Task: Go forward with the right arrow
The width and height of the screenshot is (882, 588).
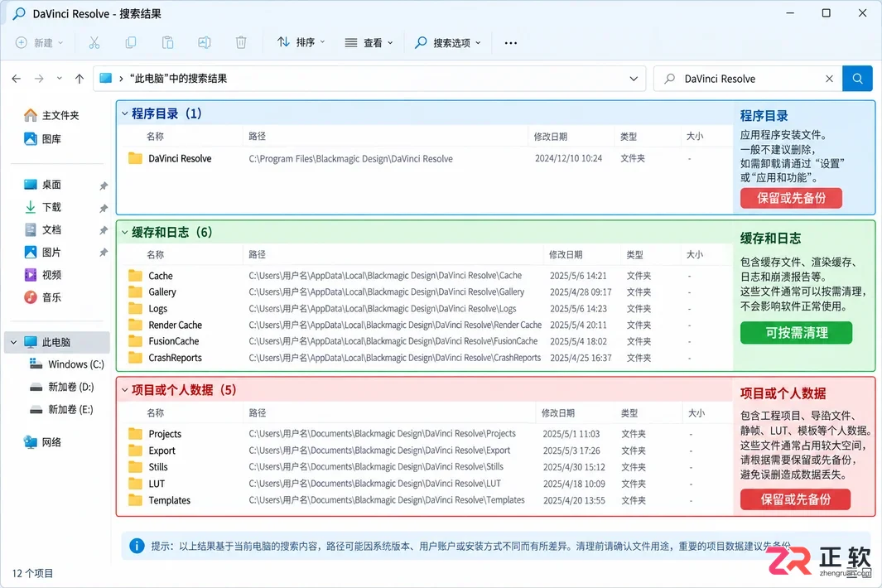Action: [x=39, y=79]
